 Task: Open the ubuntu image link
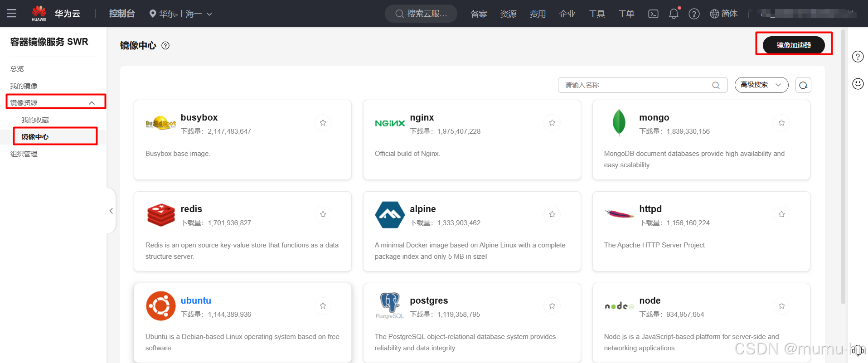(196, 300)
